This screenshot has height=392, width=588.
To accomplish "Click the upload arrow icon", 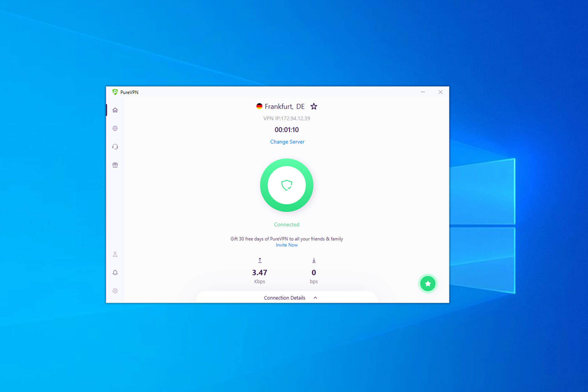I will [x=260, y=260].
